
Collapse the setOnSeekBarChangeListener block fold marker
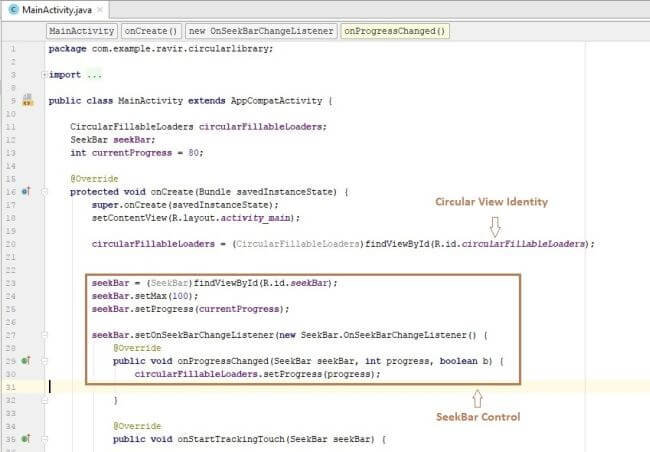pos(44,335)
